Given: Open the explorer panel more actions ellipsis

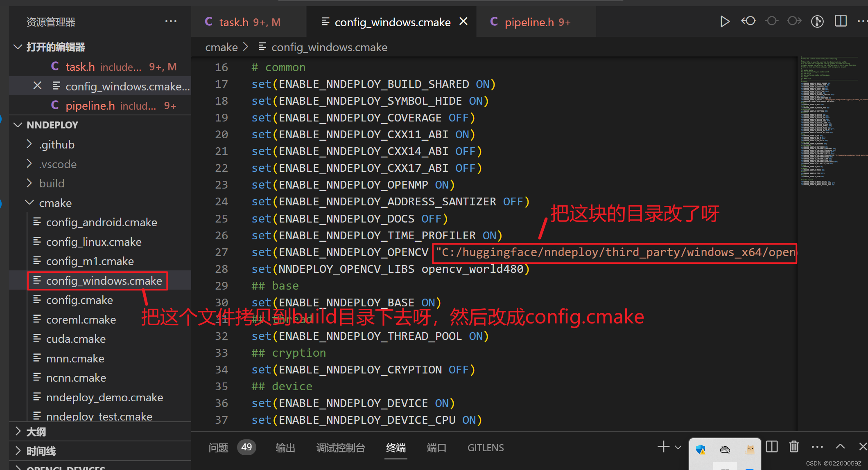Looking at the screenshot, I should tap(171, 21).
